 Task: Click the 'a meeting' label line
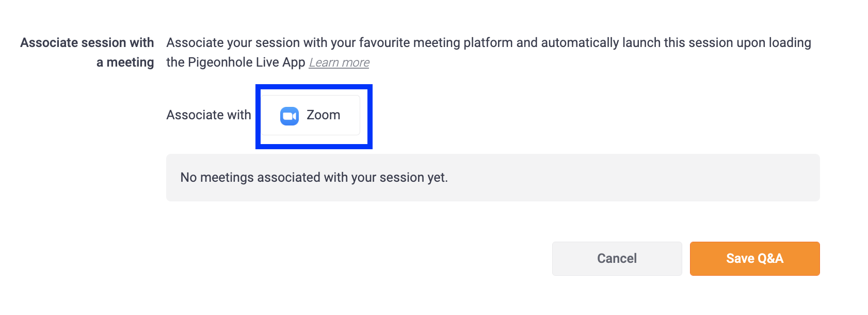[125, 62]
